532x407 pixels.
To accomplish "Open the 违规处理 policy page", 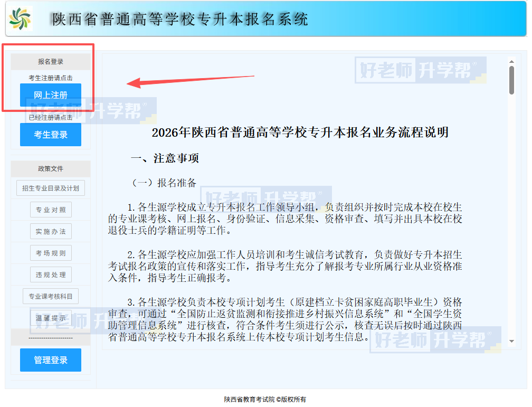I will 51,275.
